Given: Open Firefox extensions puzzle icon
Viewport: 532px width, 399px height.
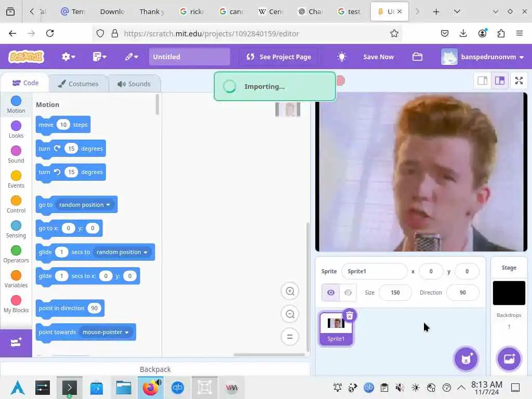Looking at the screenshot, I should 501,33.
